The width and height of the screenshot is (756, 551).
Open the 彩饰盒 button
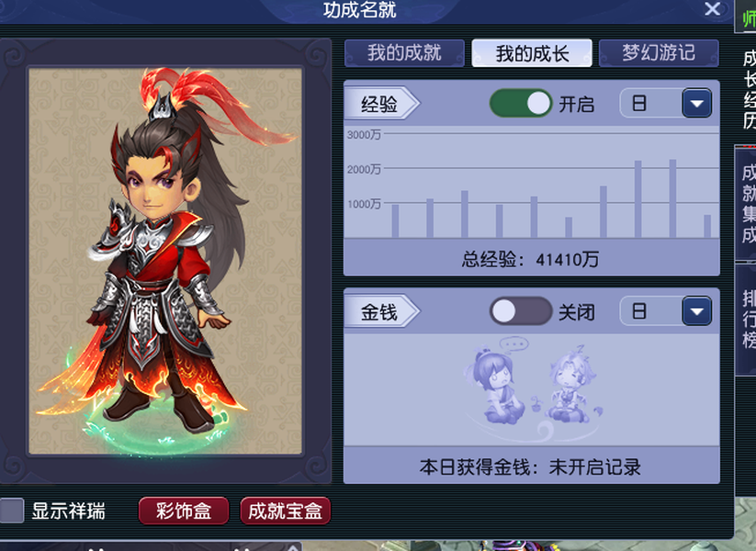[184, 511]
